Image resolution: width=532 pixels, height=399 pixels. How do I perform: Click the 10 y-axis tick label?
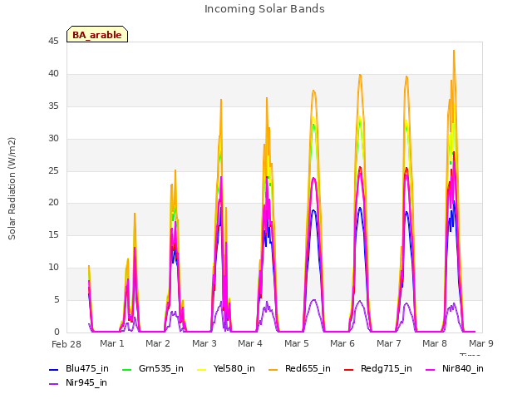coord(53,268)
